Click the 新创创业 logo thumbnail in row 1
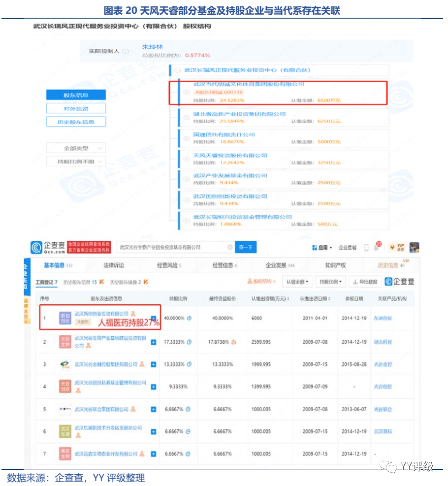 tap(65, 318)
